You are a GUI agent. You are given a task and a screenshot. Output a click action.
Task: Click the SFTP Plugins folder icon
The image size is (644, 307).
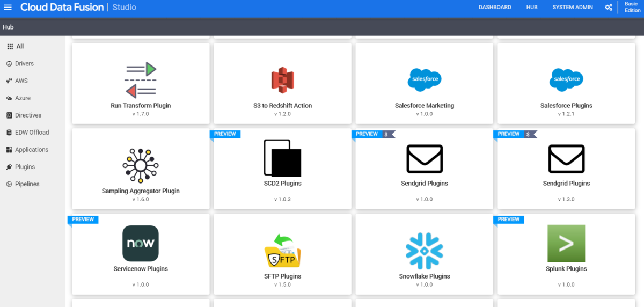click(282, 251)
